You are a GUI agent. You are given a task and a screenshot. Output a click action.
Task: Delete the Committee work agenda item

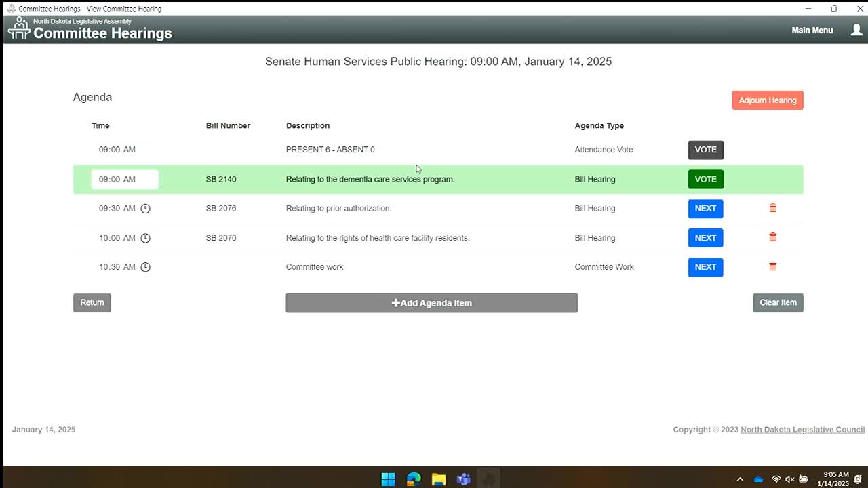click(x=772, y=266)
